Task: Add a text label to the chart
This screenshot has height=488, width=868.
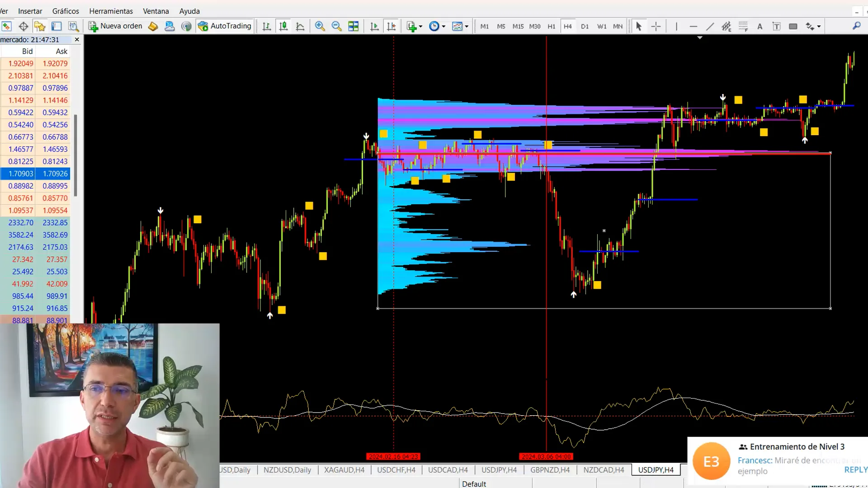Action: tap(759, 26)
